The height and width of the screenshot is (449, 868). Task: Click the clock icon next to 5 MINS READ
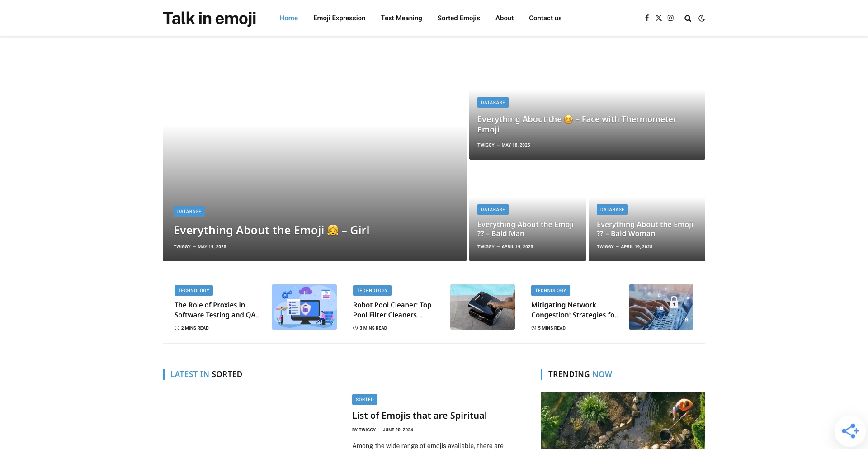534,328
